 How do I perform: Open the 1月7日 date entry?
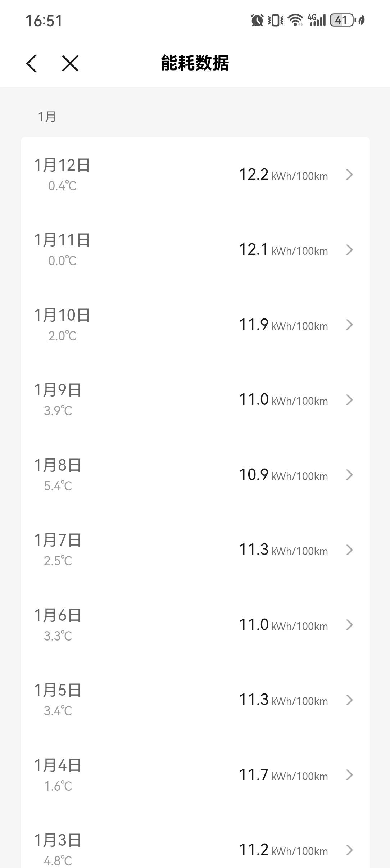point(58,541)
